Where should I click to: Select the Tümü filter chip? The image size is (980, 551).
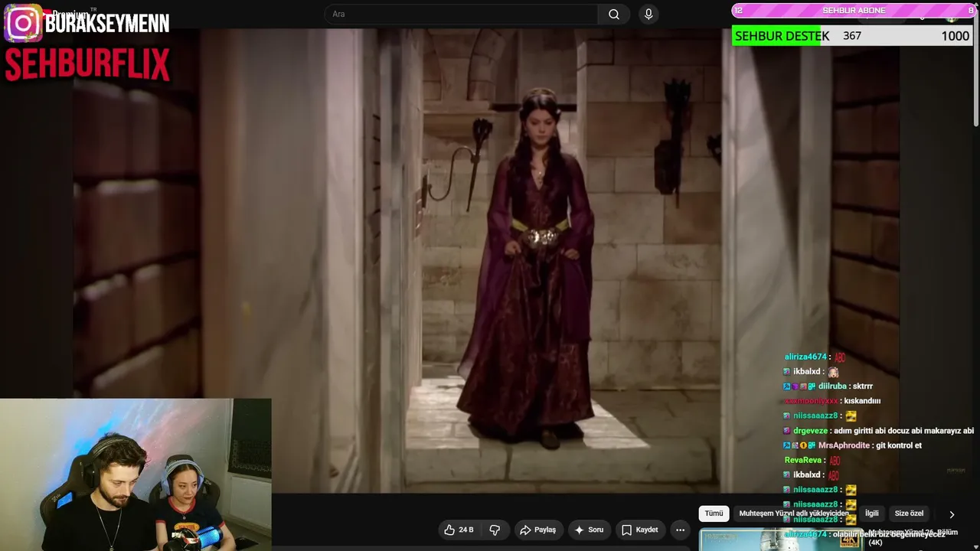point(714,514)
